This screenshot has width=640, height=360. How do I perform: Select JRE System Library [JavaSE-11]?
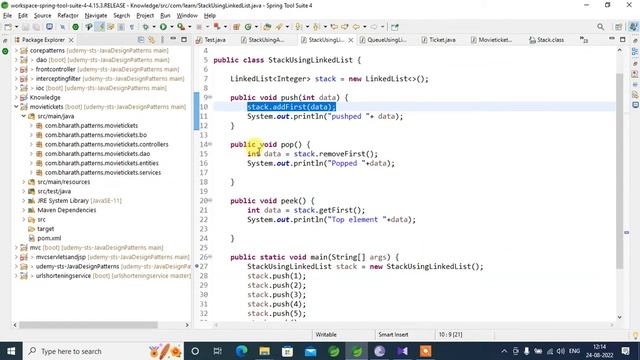point(80,201)
